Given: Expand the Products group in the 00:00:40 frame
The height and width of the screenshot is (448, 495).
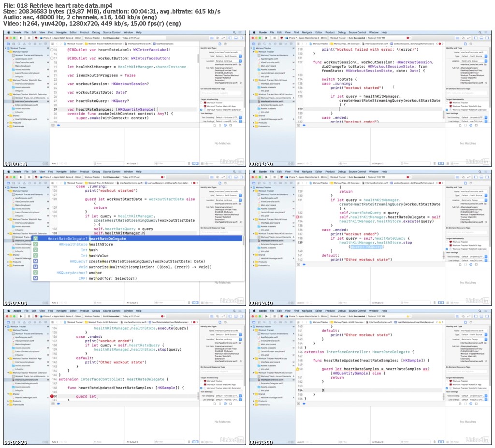Looking at the screenshot, I should tap(8, 123).
